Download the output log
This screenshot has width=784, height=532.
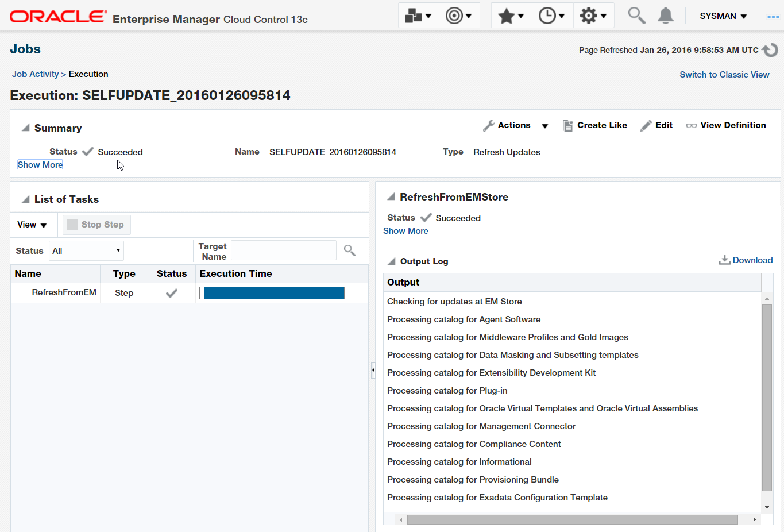[746, 260]
